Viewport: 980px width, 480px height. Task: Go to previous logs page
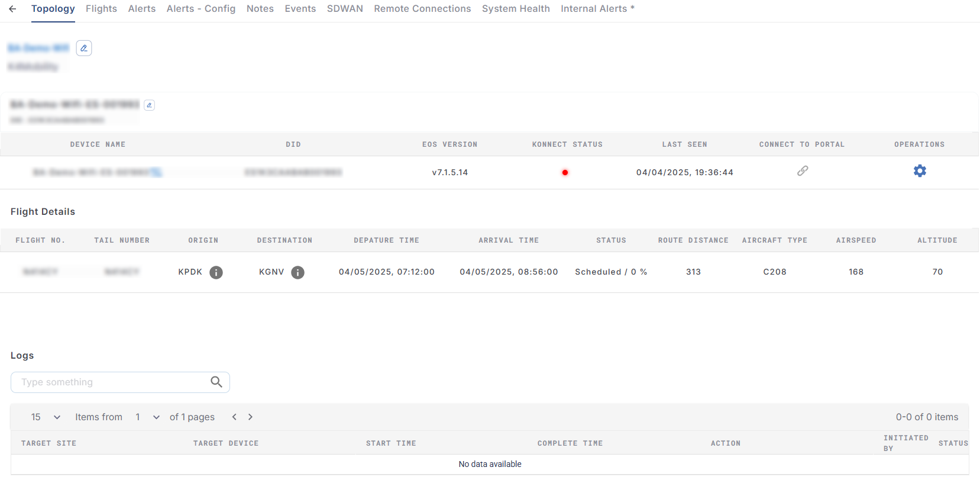(x=235, y=417)
